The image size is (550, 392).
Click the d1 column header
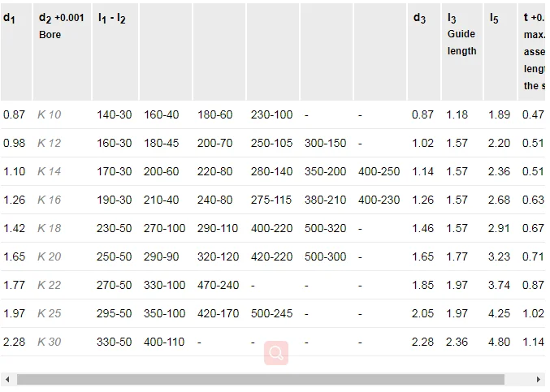pyautogui.click(x=10, y=18)
